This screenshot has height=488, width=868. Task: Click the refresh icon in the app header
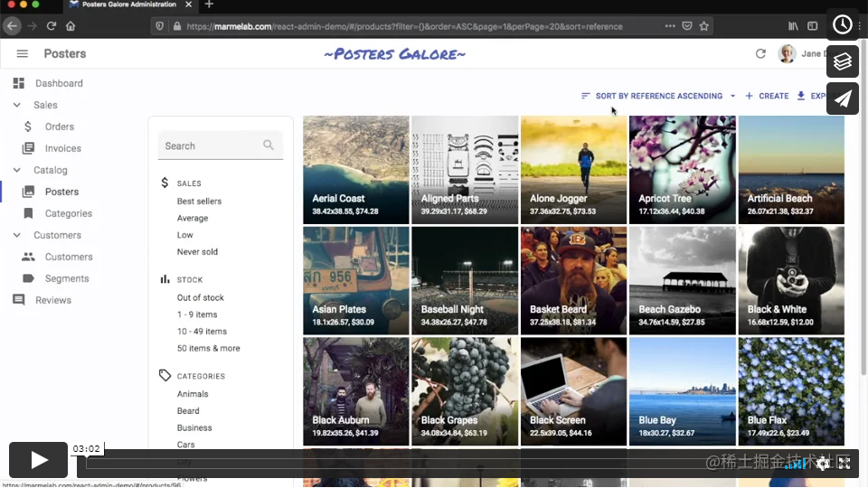760,53
